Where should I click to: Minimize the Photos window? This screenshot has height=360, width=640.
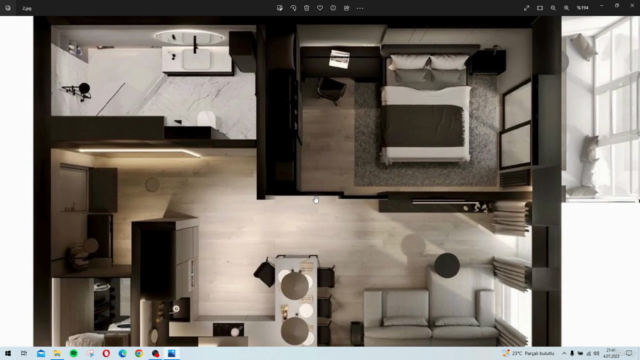601,6
